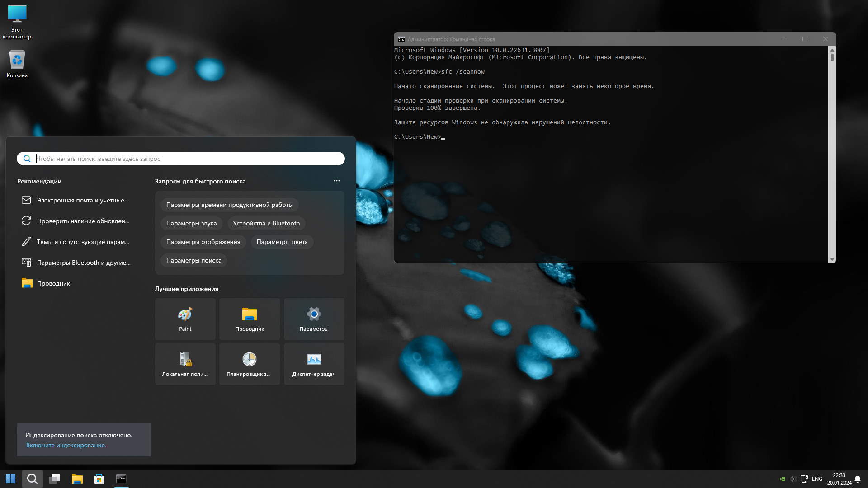Click Microsoft Store taskbar icon
The height and width of the screenshot is (488, 868).
click(99, 479)
